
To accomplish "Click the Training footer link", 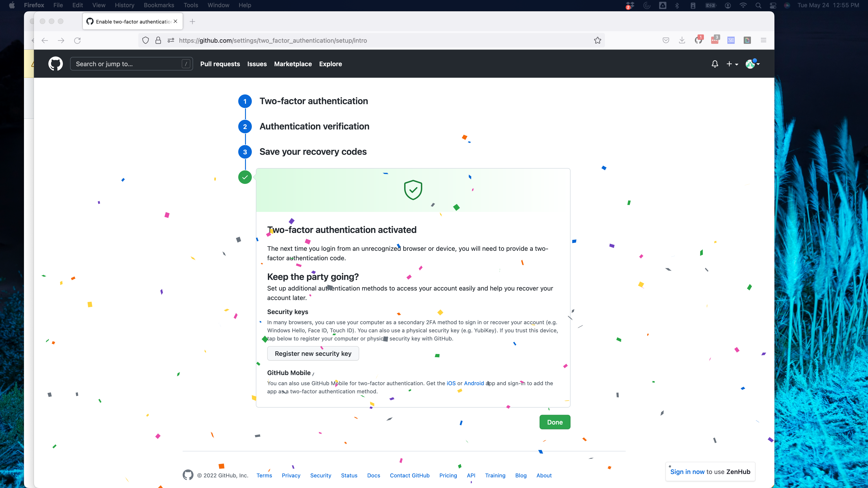I will 495,476.
